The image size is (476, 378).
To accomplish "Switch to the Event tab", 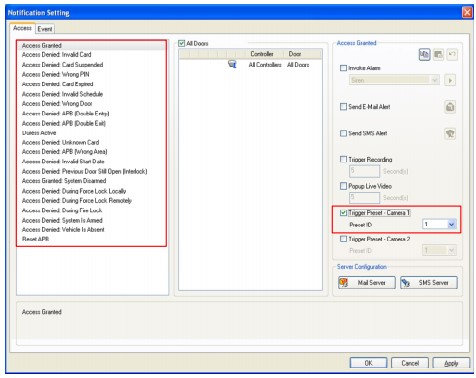I will pyautogui.click(x=45, y=29).
